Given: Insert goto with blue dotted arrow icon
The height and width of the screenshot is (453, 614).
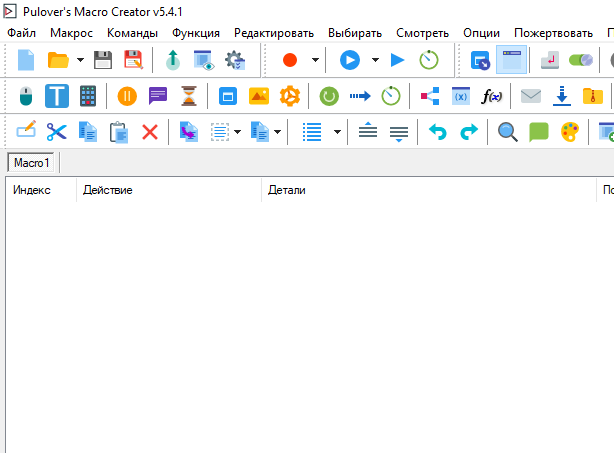Looking at the screenshot, I should pos(360,96).
